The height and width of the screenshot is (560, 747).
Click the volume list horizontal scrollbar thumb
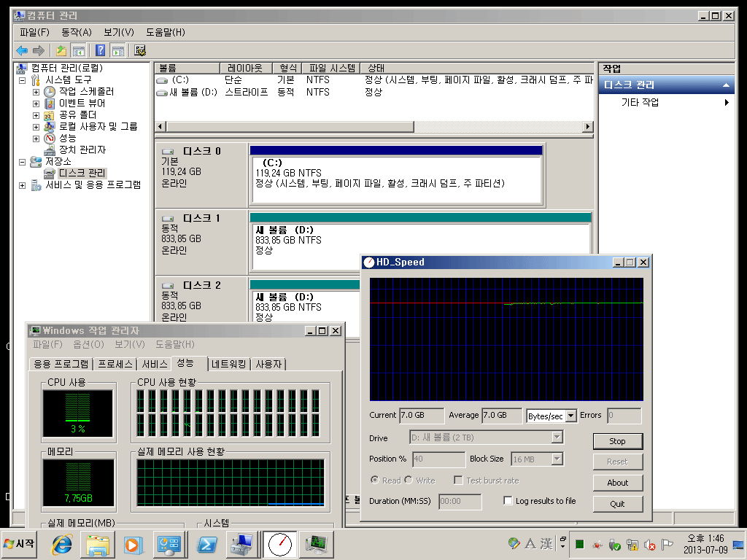pyautogui.click(x=290, y=127)
